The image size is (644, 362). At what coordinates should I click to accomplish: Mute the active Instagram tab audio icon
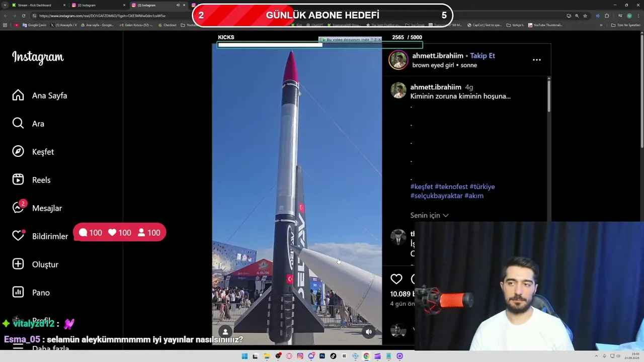tap(178, 5)
